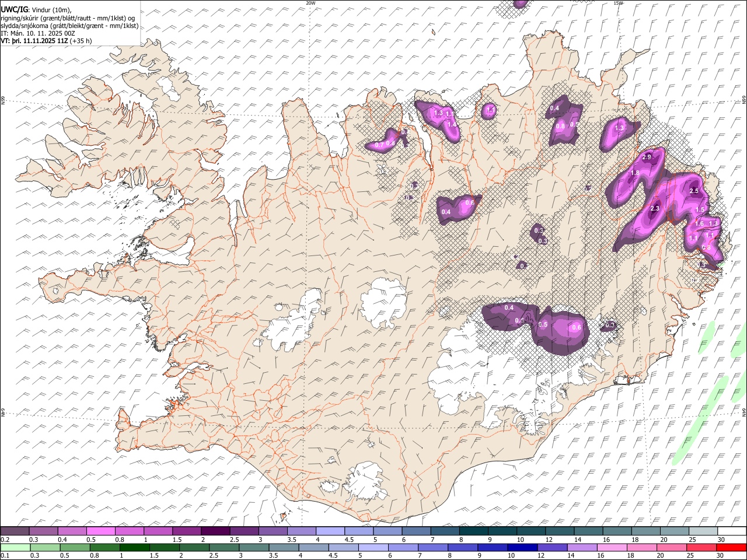Click the 'slydda/snjókoma' legend description line
Image resolution: width=747 pixels, height=560 pixels.
[69, 26]
